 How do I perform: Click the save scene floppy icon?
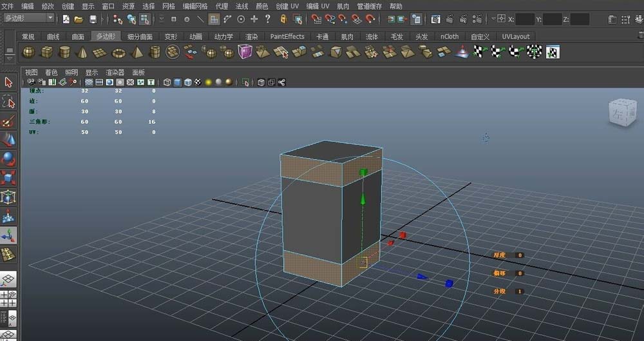coord(93,19)
